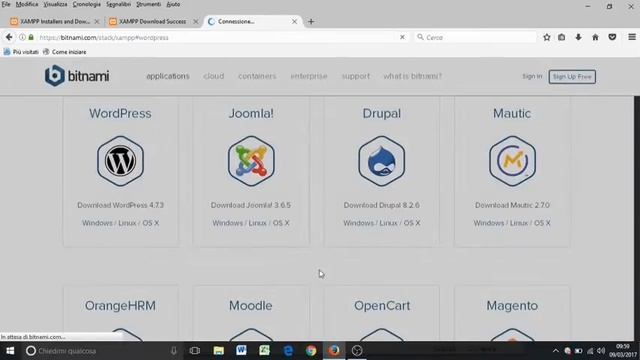
Task: Open Word from the taskbar
Action: (241, 351)
